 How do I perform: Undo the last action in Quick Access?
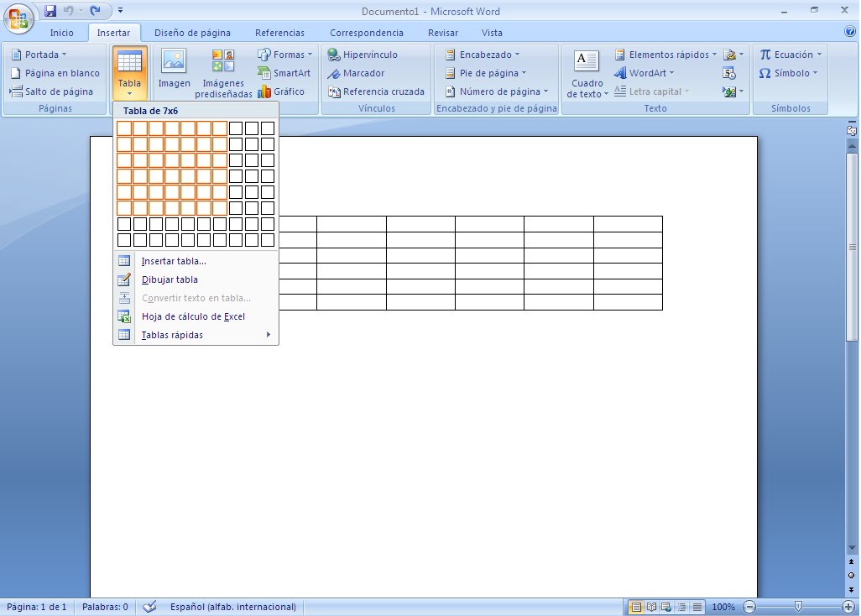click(69, 10)
